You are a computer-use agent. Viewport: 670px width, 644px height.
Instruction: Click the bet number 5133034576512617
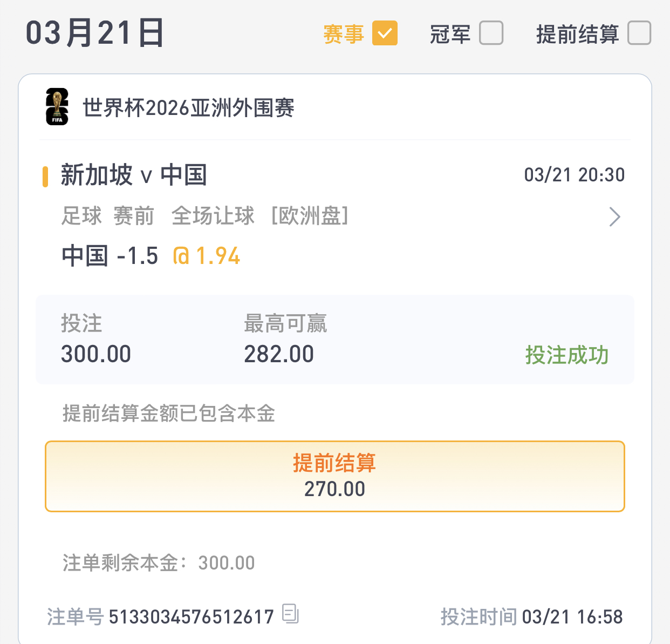pos(192,616)
